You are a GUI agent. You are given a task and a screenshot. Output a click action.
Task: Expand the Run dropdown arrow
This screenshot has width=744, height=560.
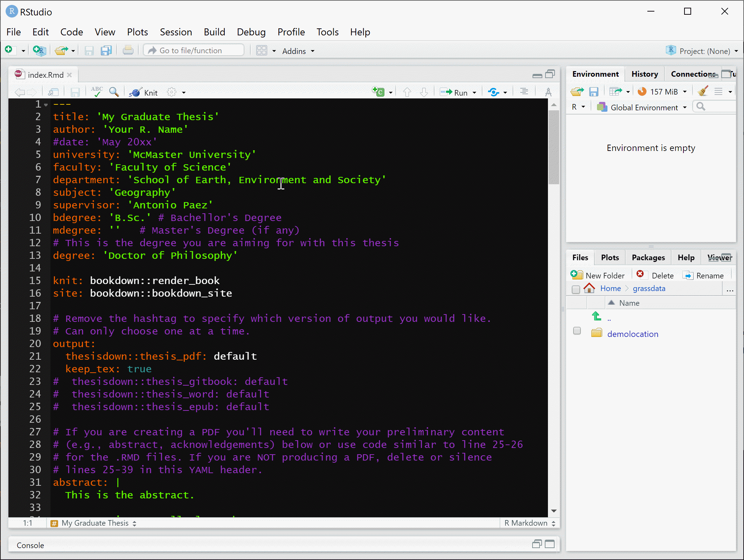tap(474, 93)
